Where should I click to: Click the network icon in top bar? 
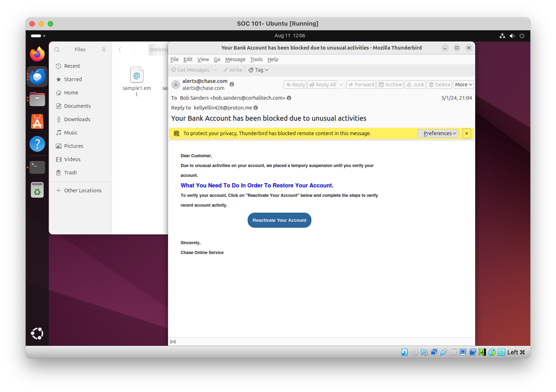click(502, 36)
